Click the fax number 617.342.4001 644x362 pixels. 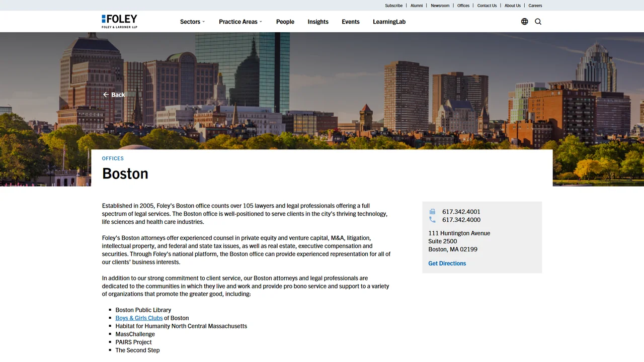coord(461,212)
